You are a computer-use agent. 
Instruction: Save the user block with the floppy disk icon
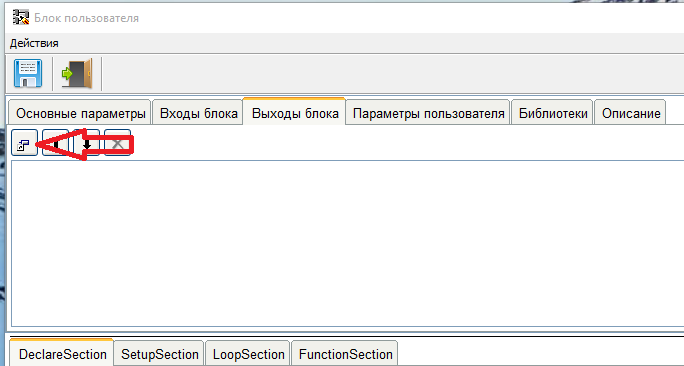coord(28,73)
